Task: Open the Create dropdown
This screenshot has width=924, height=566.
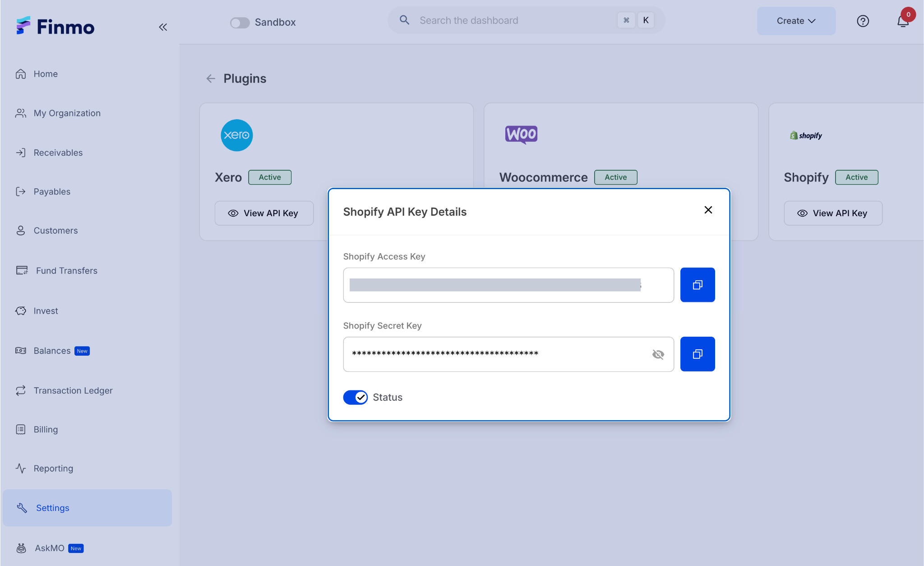Action: tap(796, 21)
